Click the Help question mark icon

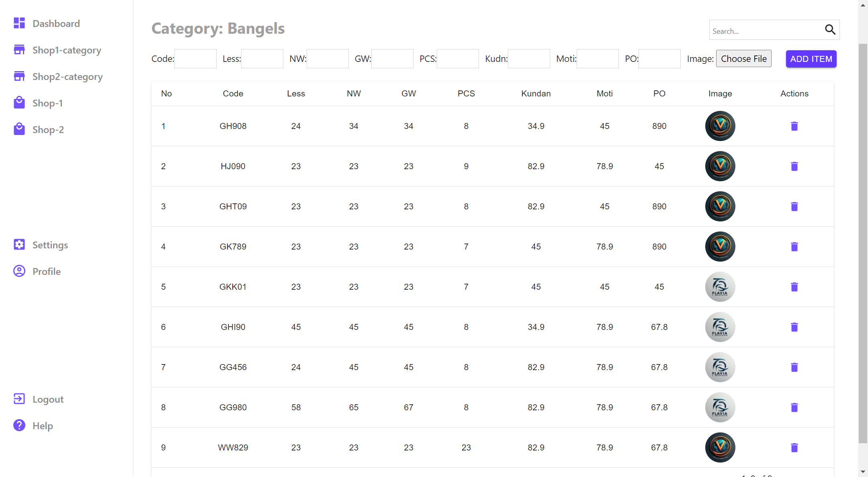19,425
